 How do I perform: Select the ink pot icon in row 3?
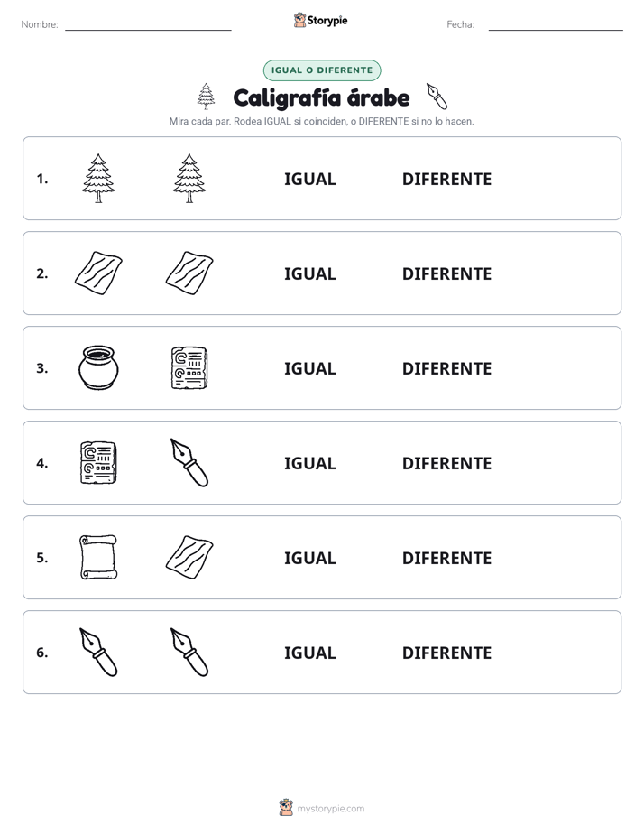[98, 367]
